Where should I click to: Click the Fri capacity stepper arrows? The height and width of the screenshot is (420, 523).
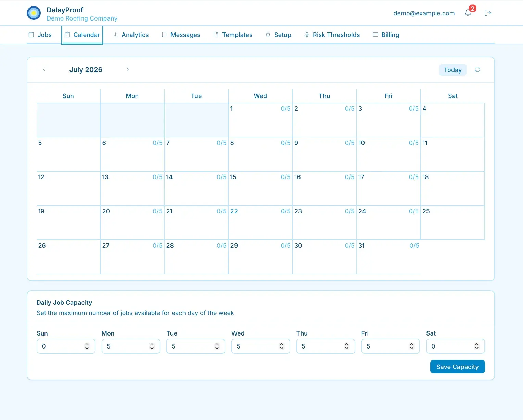[412, 346]
